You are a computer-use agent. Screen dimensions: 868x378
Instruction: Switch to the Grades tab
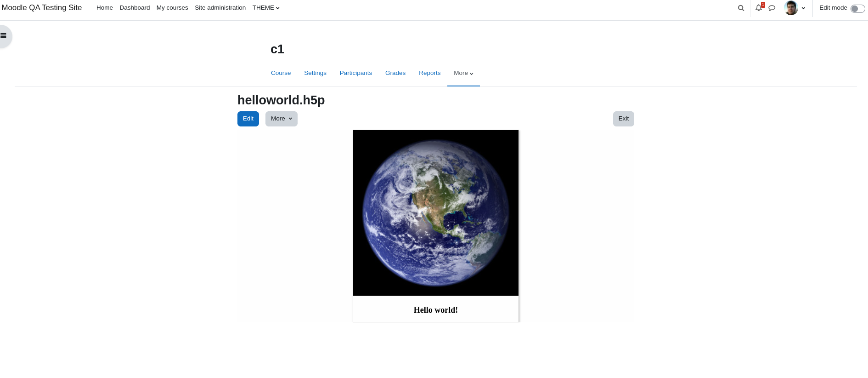click(395, 73)
